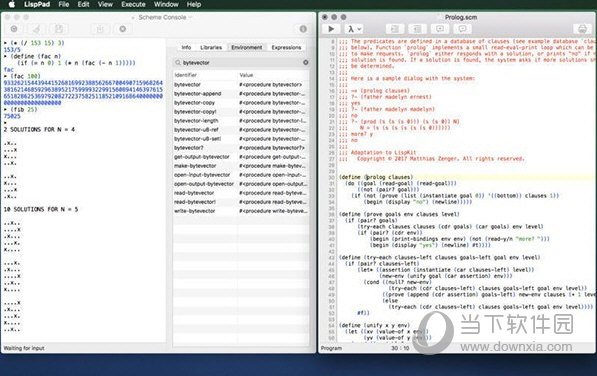Click the bytevector search input field
This screenshot has height=376, width=597.
point(241,62)
